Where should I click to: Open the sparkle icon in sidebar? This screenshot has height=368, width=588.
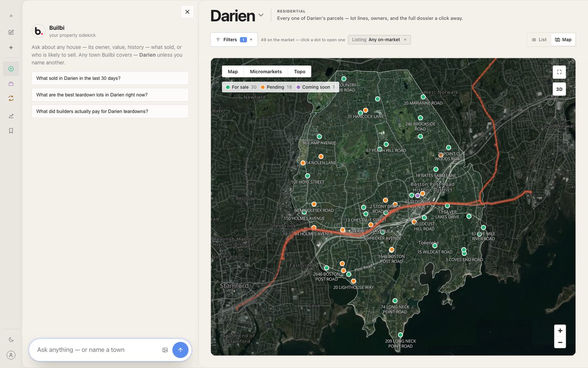[x=11, y=48]
